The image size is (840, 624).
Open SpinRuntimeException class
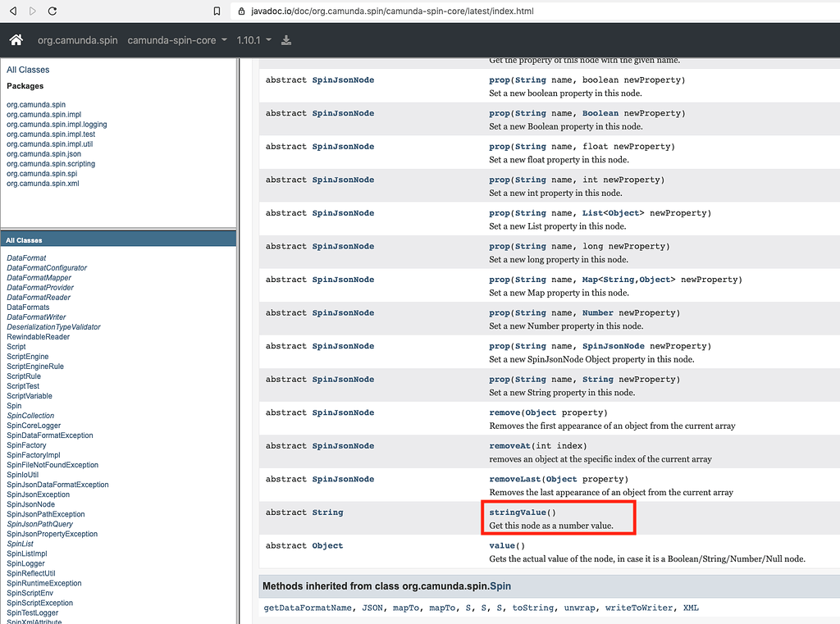44,583
